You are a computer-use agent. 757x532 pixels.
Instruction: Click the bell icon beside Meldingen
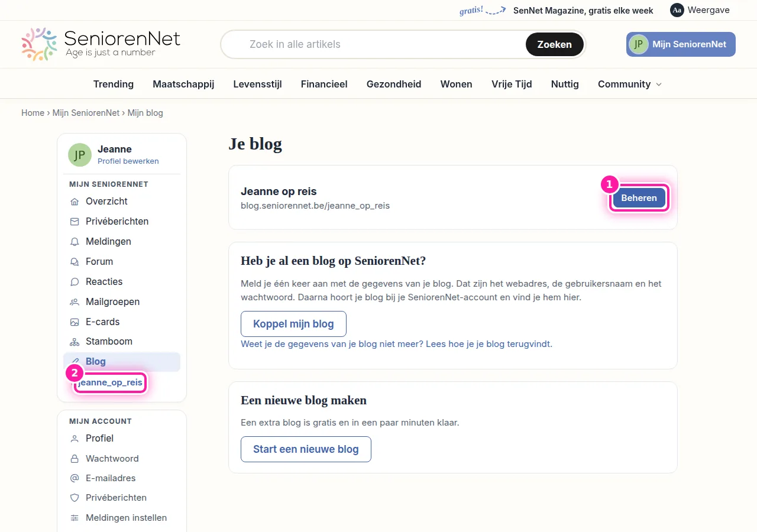[75, 242]
